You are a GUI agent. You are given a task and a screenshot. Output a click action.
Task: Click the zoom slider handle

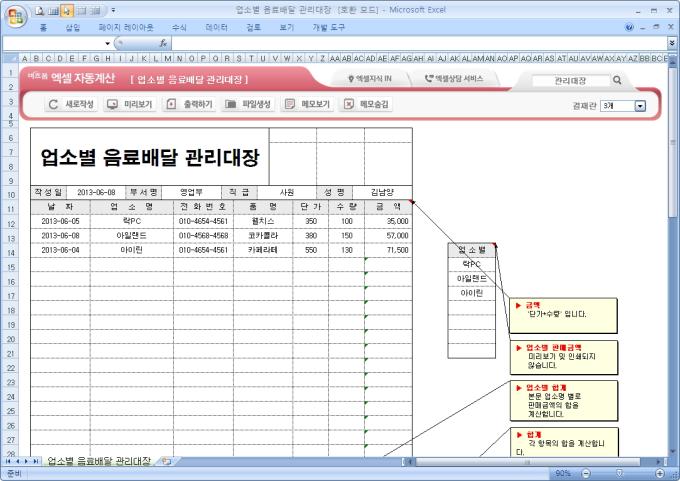coord(619,473)
